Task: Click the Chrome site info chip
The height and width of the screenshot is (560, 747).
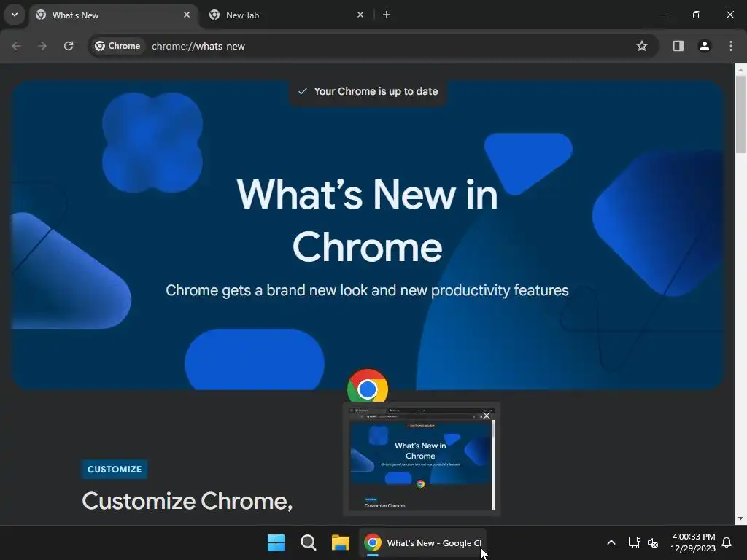Action: tap(117, 46)
